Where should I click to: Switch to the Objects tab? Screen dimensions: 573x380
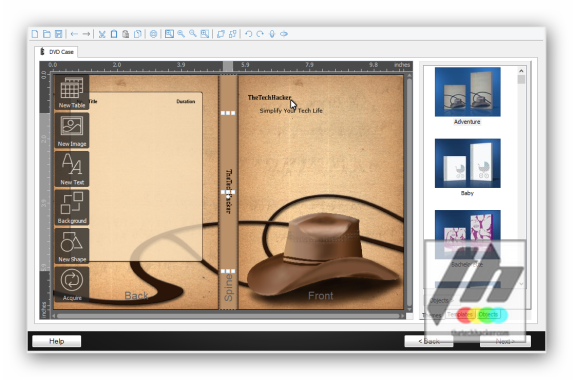(x=488, y=314)
